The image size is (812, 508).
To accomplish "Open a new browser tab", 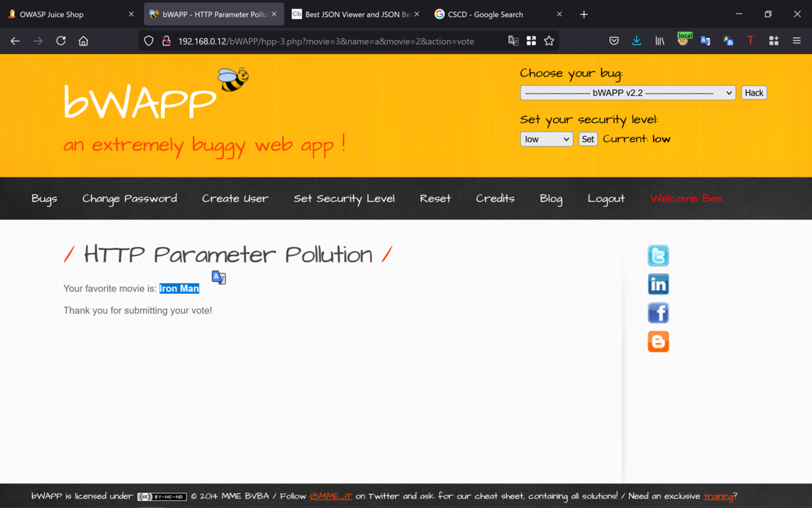I will (584, 14).
